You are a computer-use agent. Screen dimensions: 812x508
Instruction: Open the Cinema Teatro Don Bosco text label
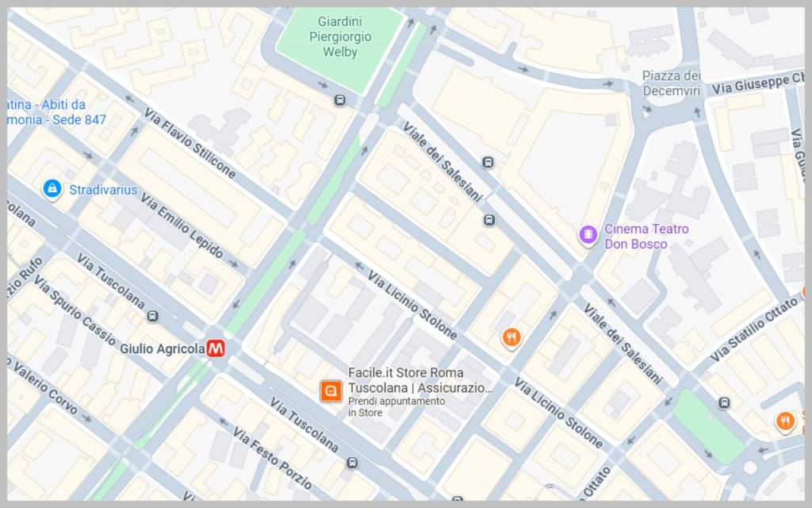[646, 237]
